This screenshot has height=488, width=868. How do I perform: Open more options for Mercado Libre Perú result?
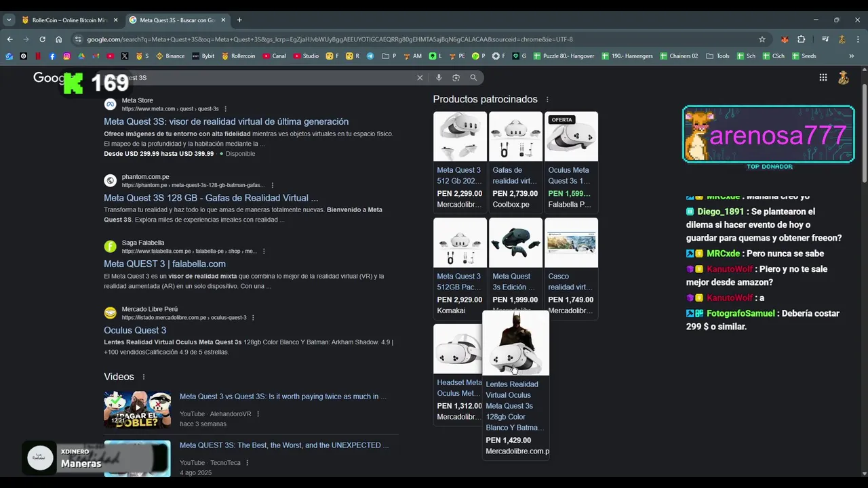[254, 318]
